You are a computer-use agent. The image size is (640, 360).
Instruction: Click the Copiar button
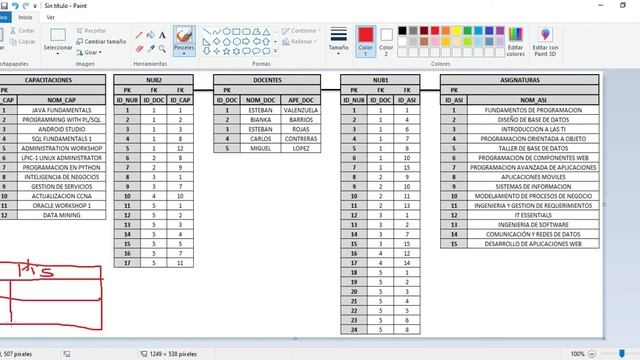pyautogui.click(x=22, y=42)
